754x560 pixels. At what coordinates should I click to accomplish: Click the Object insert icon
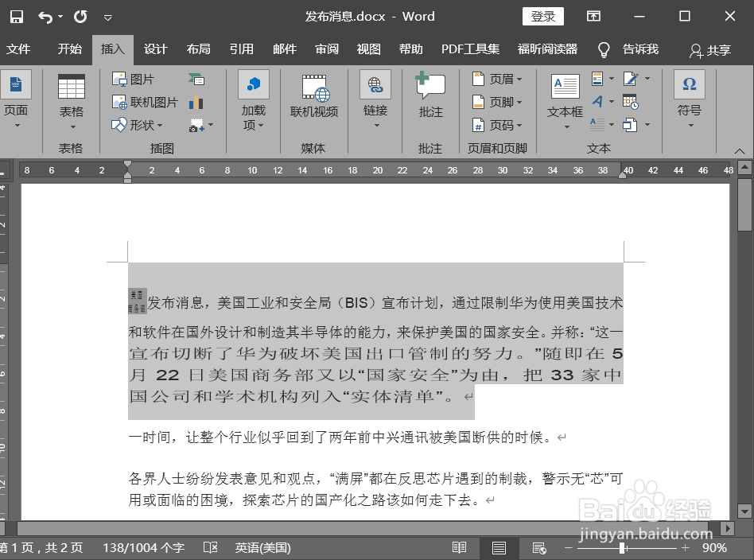click(x=631, y=125)
